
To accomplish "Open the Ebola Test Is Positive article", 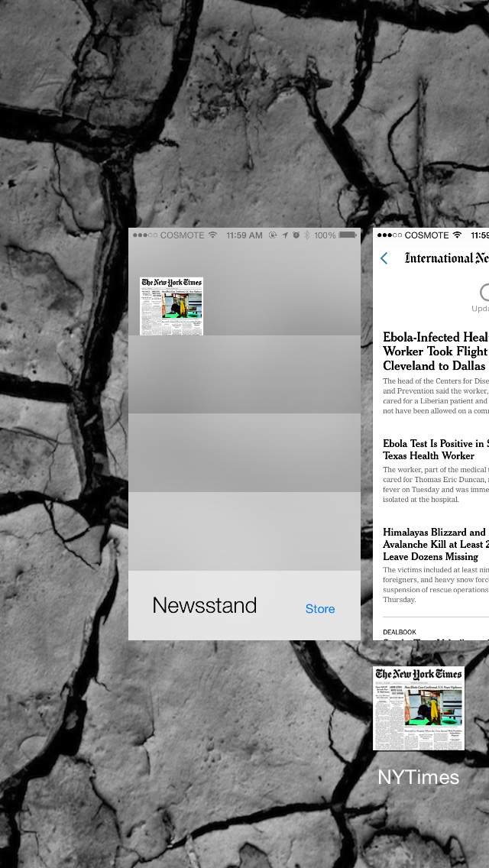I will pos(436,449).
